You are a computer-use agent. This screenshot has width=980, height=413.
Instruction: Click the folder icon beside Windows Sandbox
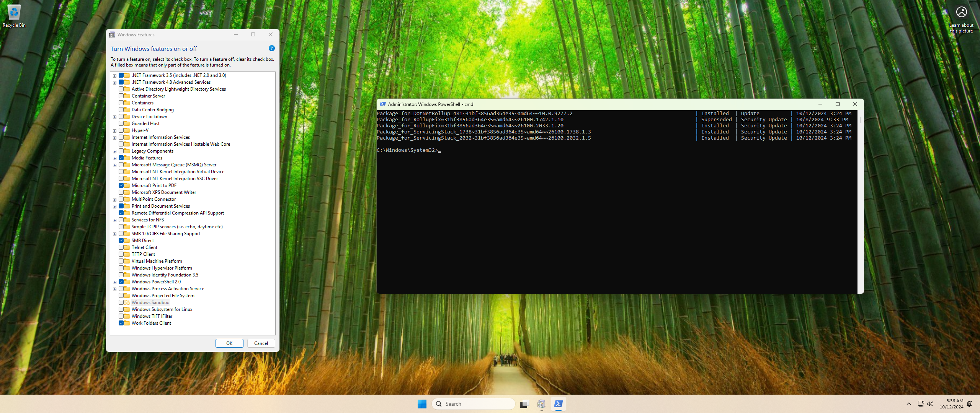(127, 302)
